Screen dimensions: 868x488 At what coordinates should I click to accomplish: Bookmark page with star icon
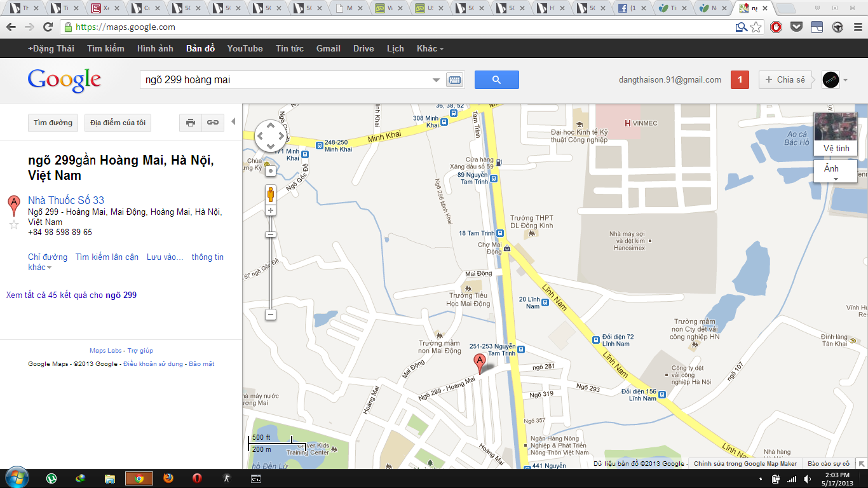pyautogui.click(x=756, y=27)
